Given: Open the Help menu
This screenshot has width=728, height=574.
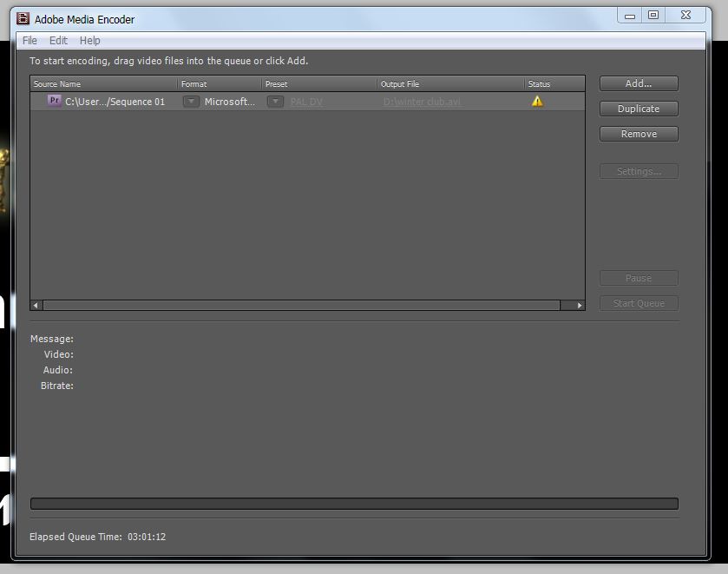Looking at the screenshot, I should pos(89,41).
